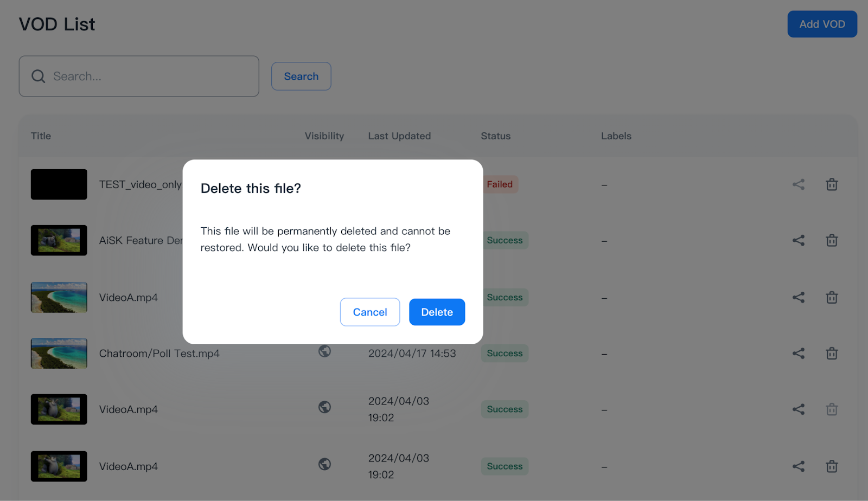Click globe visibility icon for Chatroom/Poll Test.mp4
868x501 pixels.
pos(324,351)
